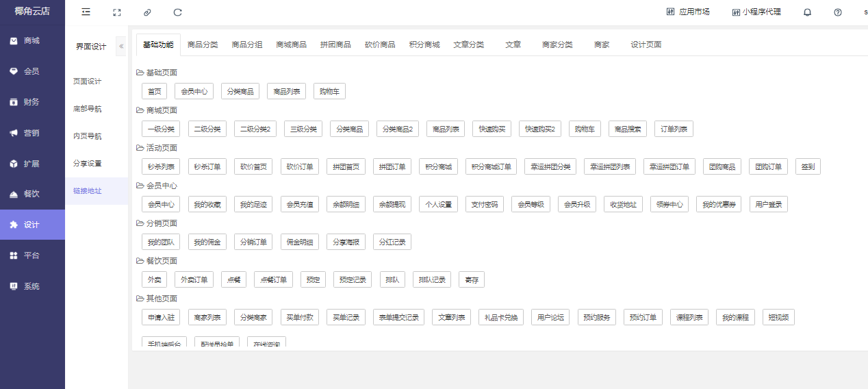Open 应用市场 app market
Viewport: 868px width, 389px height.
[x=688, y=12]
